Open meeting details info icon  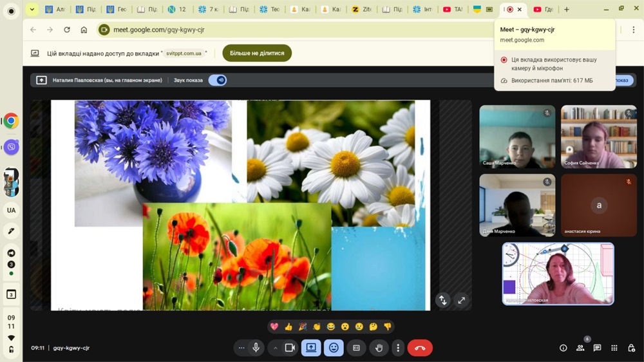(563, 348)
